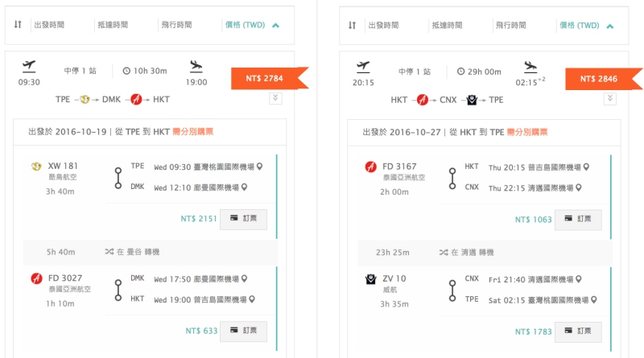
Task: Click shuffle icon beside 在 曼谷 轉機
Action: tap(109, 252)
